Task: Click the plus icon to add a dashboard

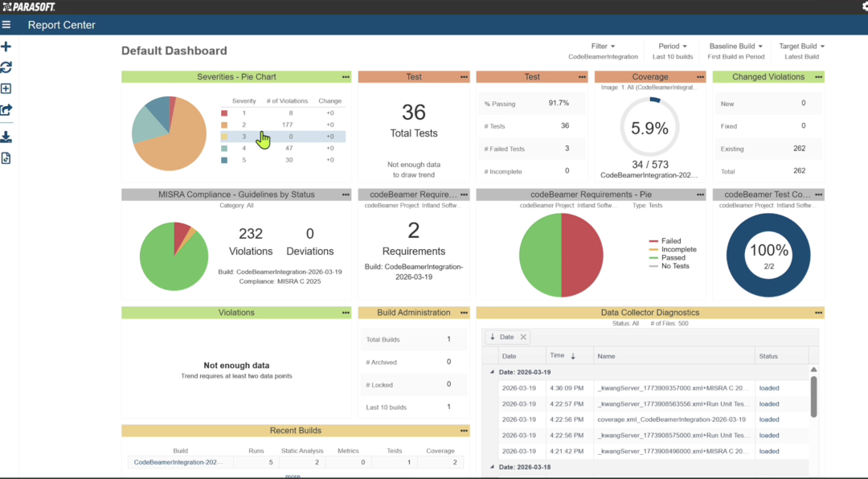Action: 6,47
